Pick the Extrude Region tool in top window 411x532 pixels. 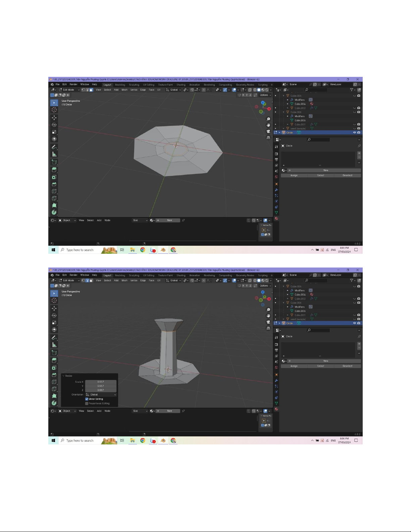54,170
